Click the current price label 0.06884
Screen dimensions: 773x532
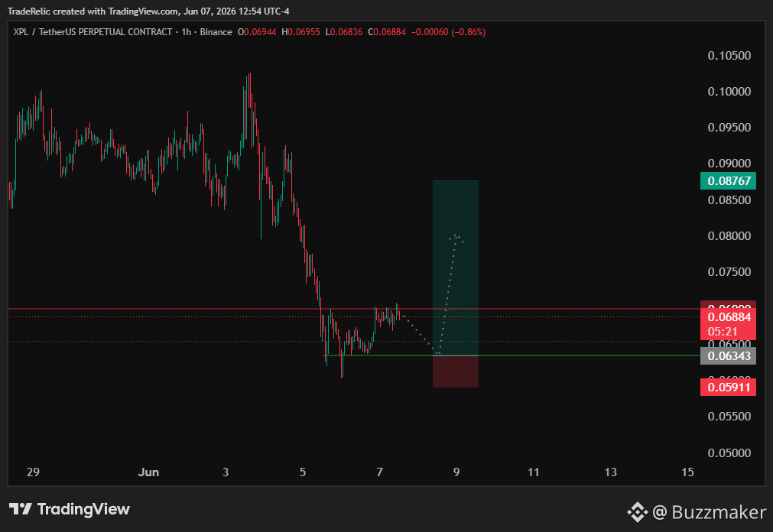pyautogui.click(x=728, y=317)
